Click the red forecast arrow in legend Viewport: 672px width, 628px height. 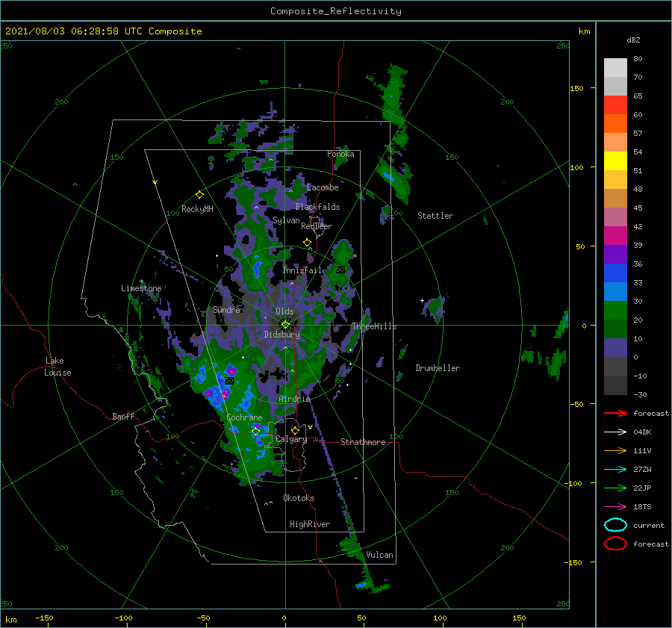[615, 413]
